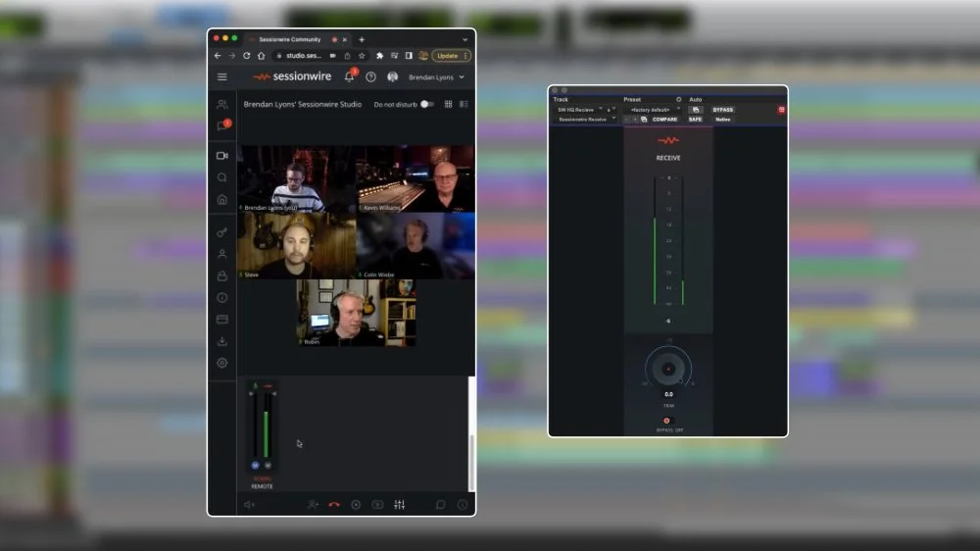Image resolution: width=980 pixels, height=551 pixels.
Task: Click the browser back arrow
Action: coord(218,56)
